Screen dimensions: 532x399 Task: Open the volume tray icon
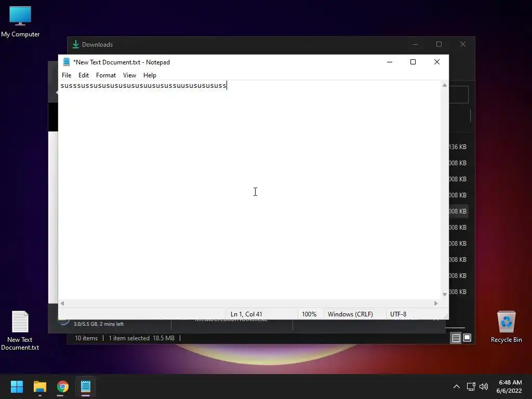[484, 387]
